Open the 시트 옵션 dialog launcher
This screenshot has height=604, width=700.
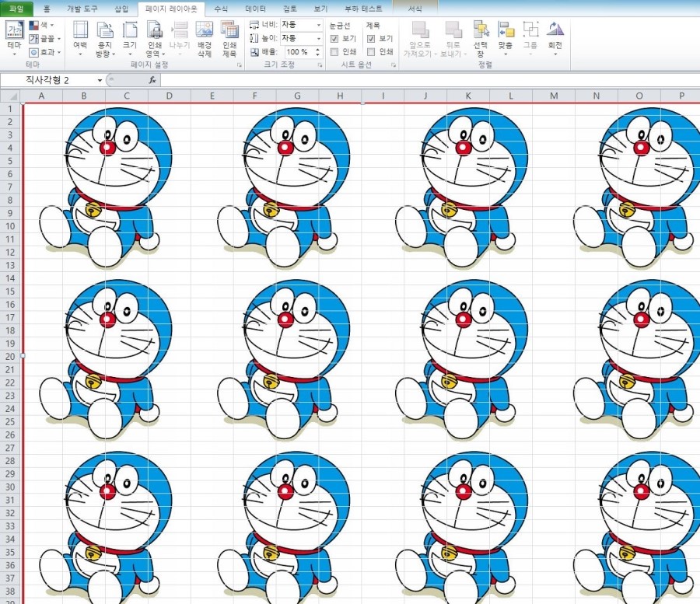(x=394, y=65)
